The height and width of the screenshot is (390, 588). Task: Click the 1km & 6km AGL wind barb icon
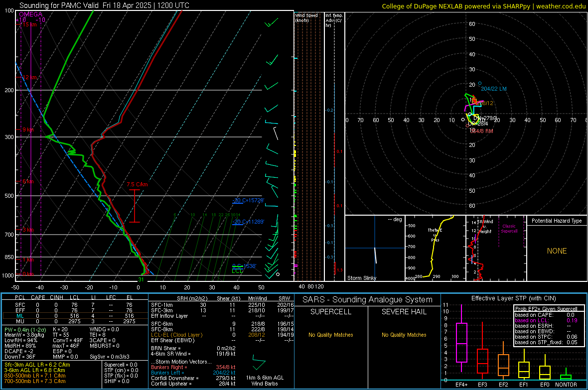coord(259,362)
